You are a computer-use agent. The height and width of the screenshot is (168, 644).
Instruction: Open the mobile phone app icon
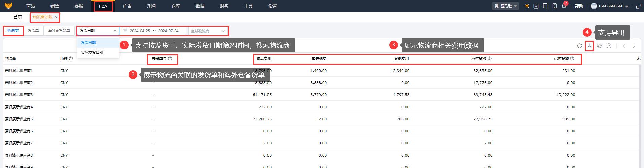tap(554, 6)
